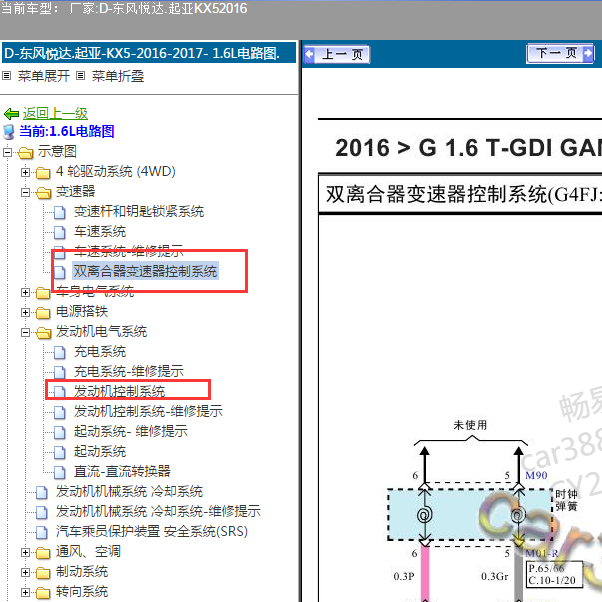
Task: Click page icon of 直流-直流转换器
Action: [x=60, y=472]
